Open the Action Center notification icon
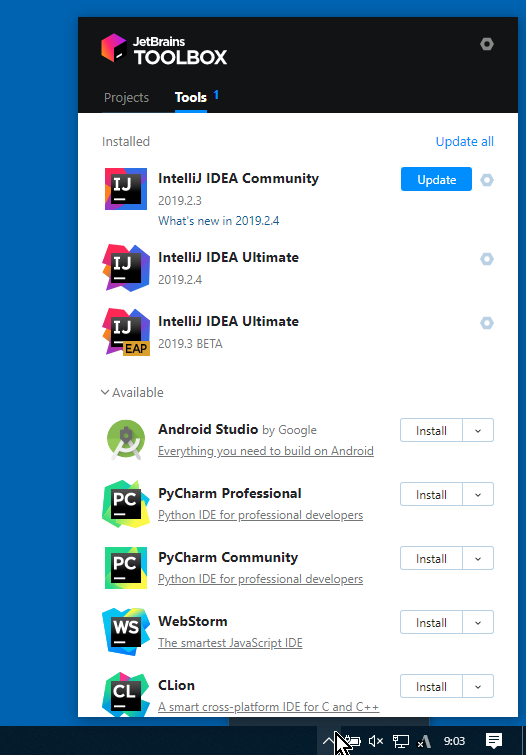This screenshot has height=755, width=526. click(494, 740)
